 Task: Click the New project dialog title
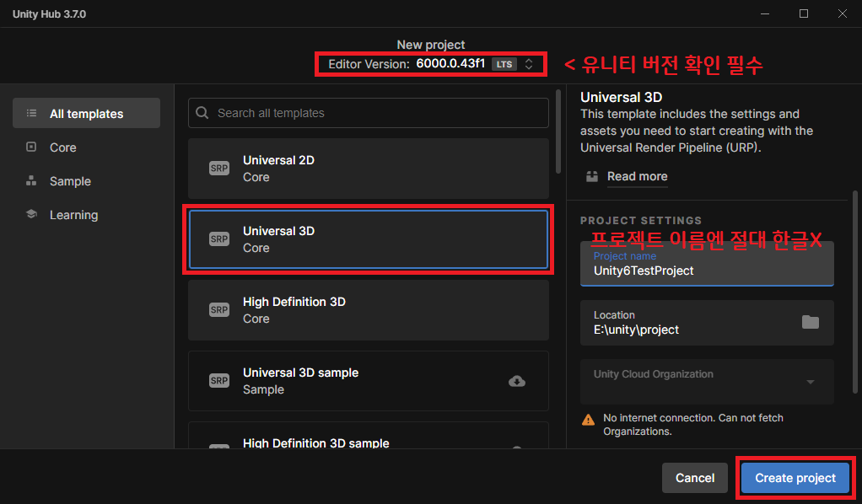pyautogui.click(x=431, y=45)
